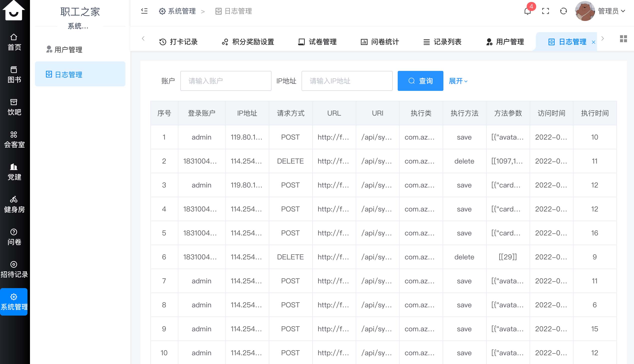Click execution time 16 in row 5

595,233
